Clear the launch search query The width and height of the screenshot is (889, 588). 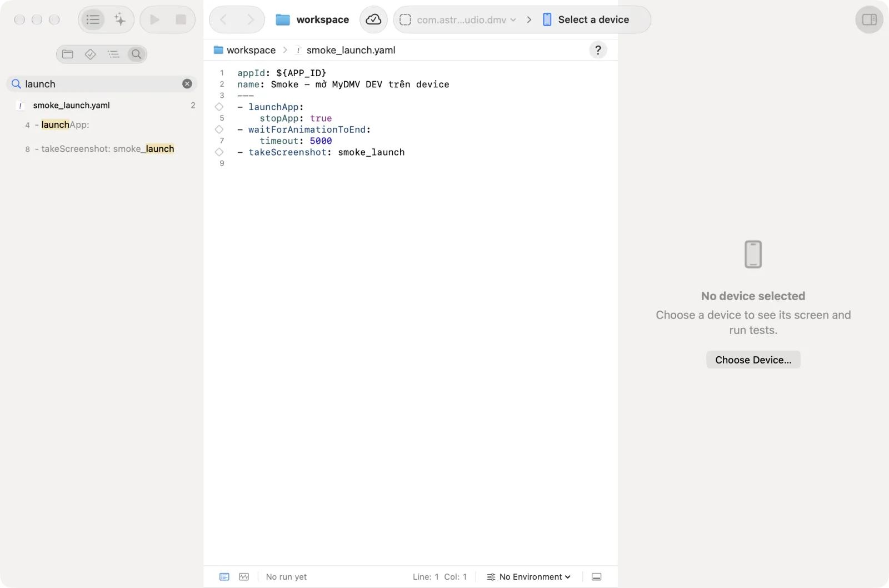coord(187,84)
